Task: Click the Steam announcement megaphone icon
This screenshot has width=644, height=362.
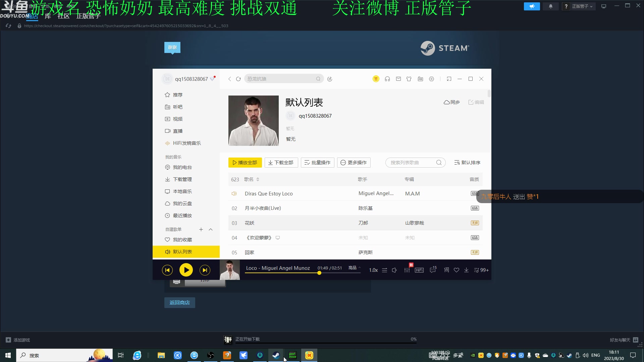Action: [x=532, y=6]
